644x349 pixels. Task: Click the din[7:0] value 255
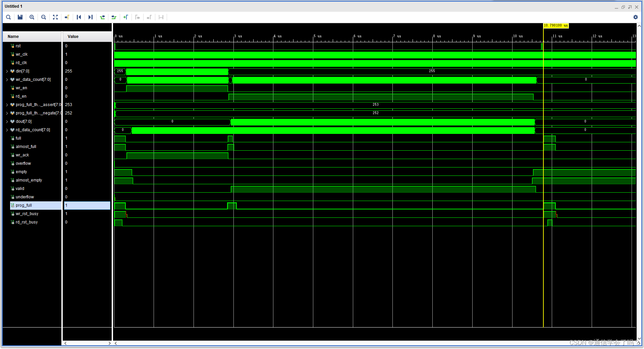click(68, 71)
